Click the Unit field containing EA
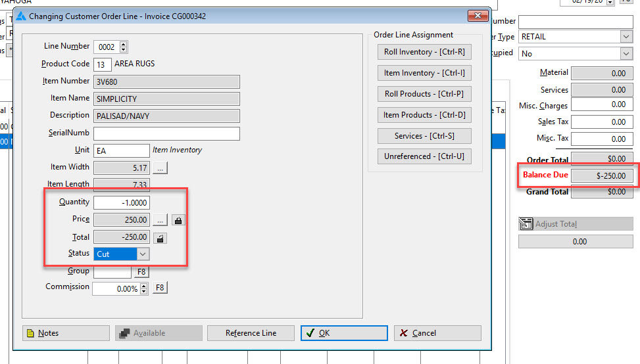Screen dimensions: 640x364 pos(122,151)
